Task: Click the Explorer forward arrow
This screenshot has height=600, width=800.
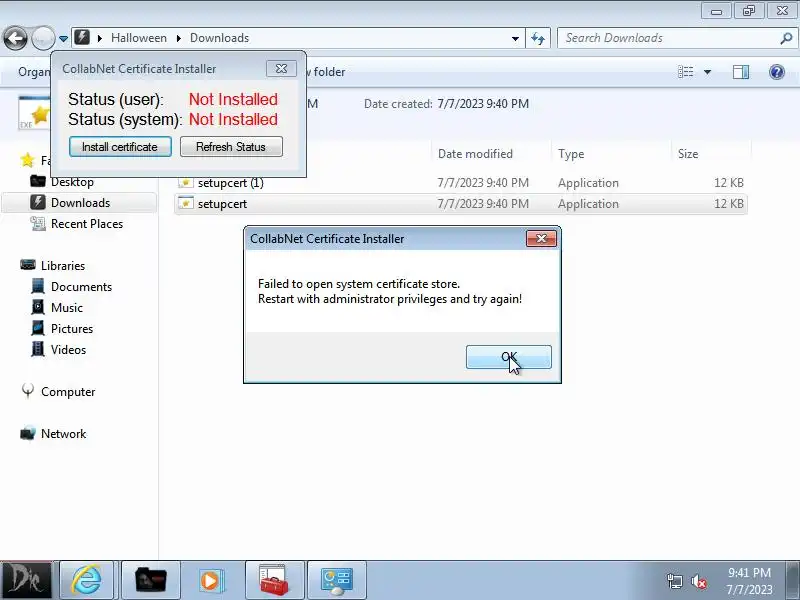Action: point(43,38)
